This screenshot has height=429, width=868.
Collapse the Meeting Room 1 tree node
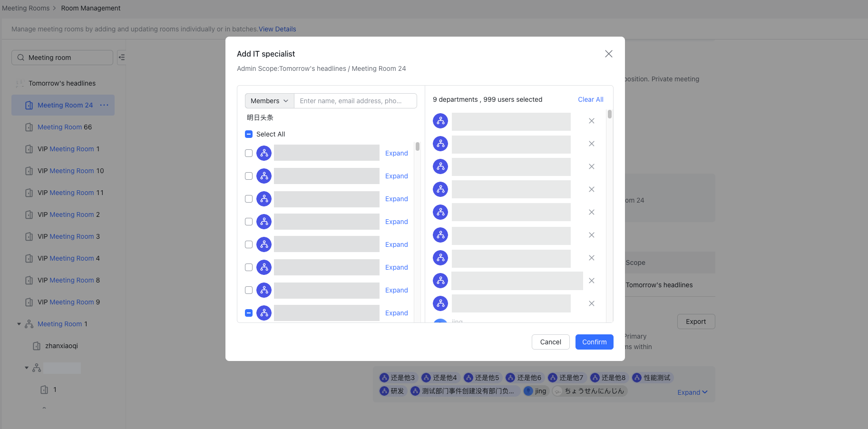[x=19, y=324]
